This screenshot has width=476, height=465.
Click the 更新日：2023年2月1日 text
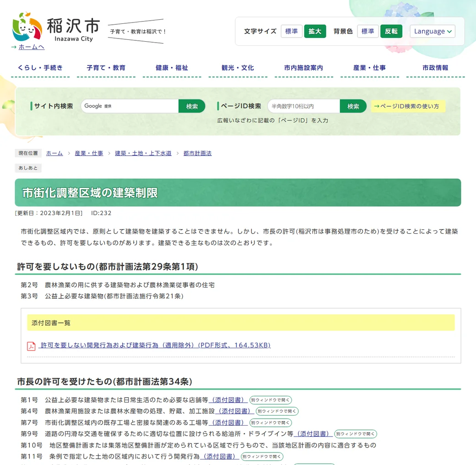pos(49,213)
